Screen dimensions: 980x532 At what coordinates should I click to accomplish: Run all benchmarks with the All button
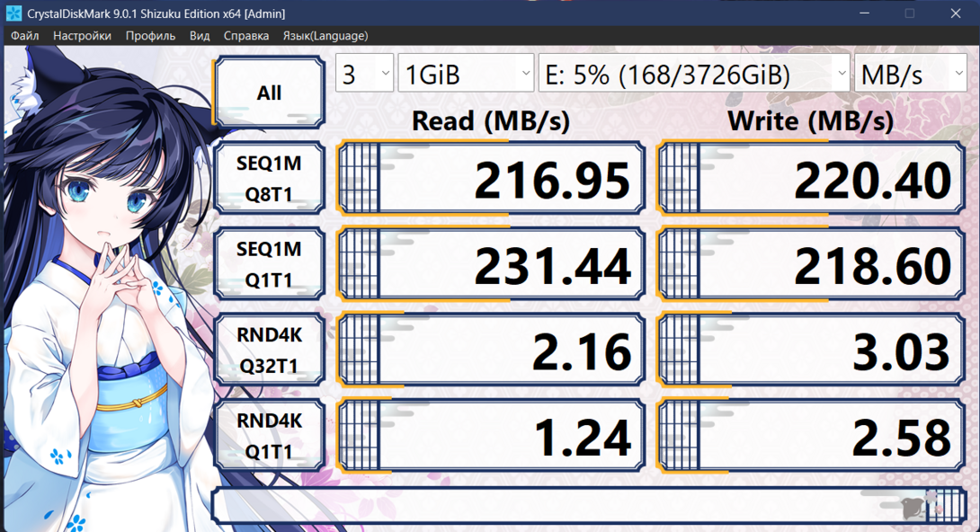[x=269, y=93]
